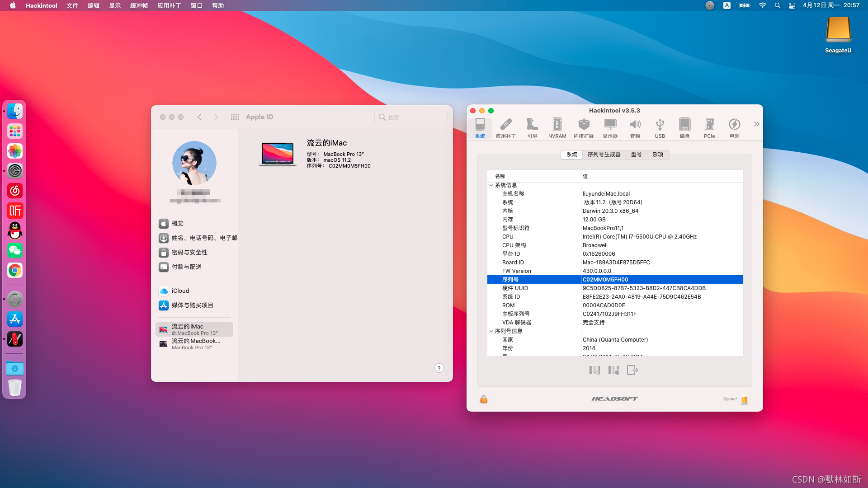
Task: Open NetEase Music from the Dock
Action: click(15, 191)
